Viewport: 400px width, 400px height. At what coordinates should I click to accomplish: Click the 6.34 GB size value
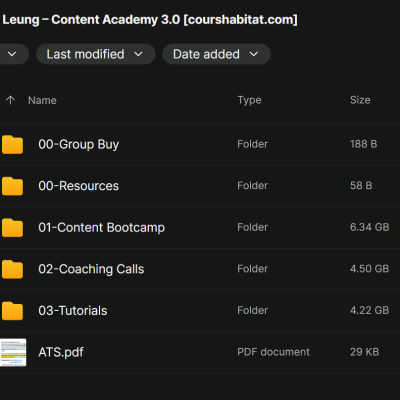(370, 227)
